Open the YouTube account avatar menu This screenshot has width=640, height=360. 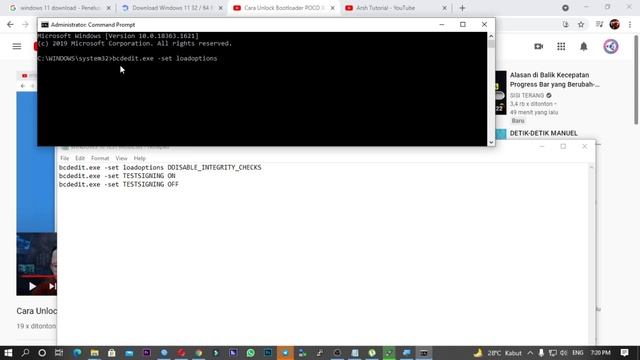[x=611, y=47]
